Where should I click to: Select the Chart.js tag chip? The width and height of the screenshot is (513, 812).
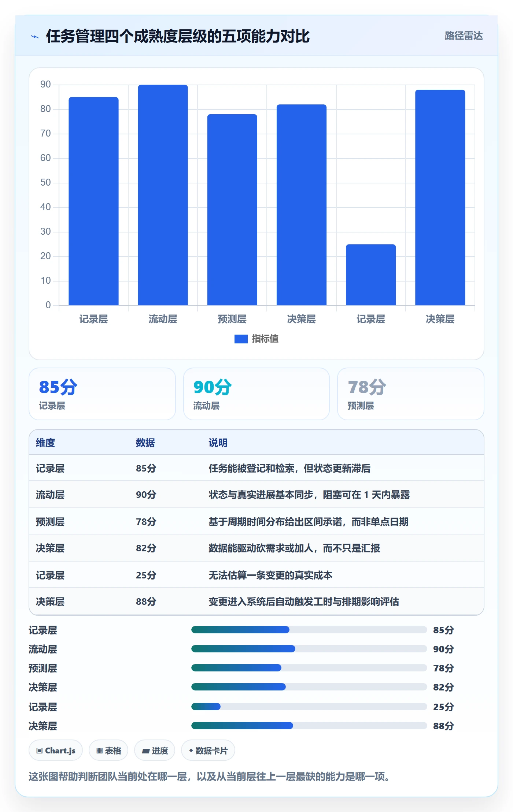pos(56,750)
